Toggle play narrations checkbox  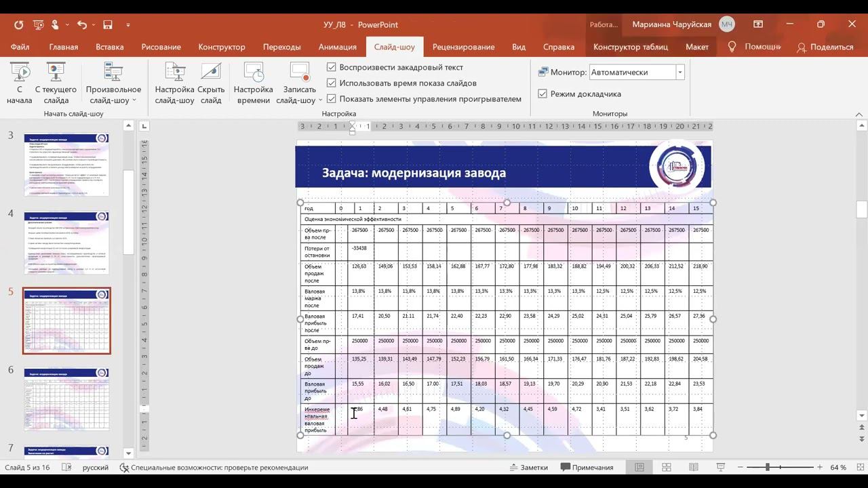(x=332, y=67)
